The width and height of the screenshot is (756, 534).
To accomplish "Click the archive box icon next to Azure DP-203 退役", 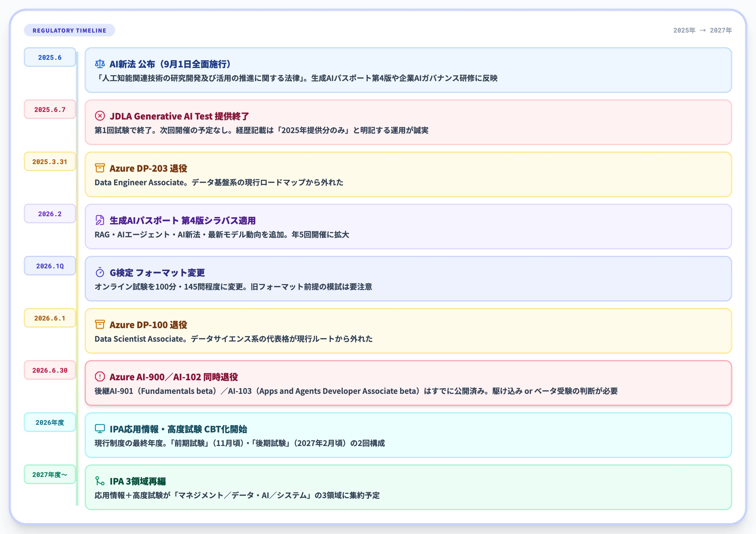I will pyautogui.click(x=100, y=168).
